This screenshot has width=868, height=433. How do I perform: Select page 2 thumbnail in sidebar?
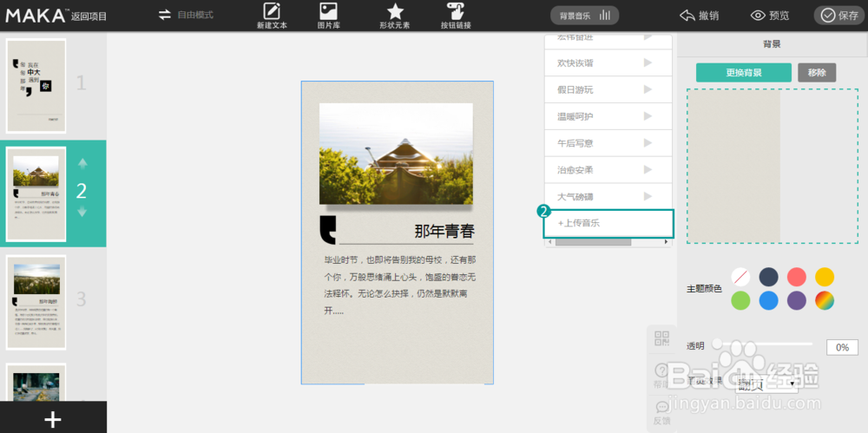(36, 194)
